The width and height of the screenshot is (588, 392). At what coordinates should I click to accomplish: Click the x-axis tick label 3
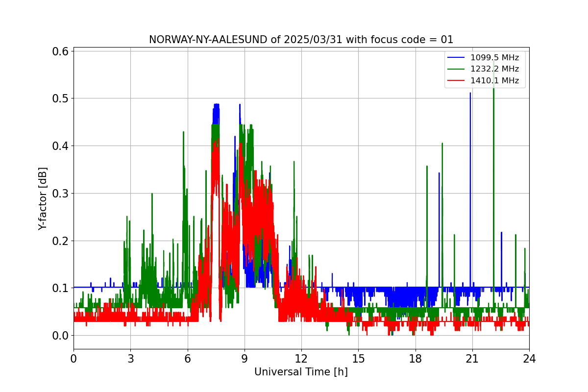click(x=130, y=358)
